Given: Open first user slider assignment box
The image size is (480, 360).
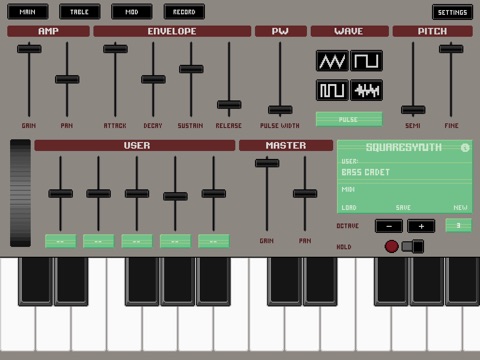Looking at the screenshot, I should (61, 241).
